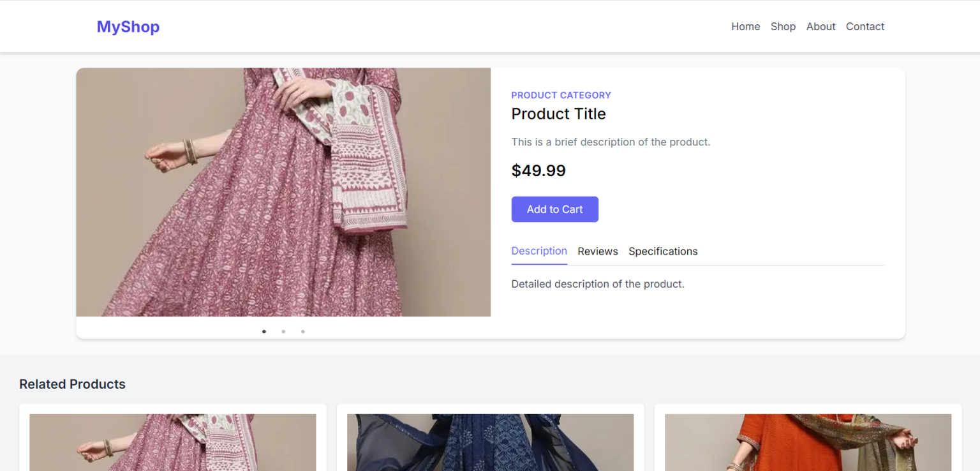Switch to the Specifications tab

(x=663, y=251)
